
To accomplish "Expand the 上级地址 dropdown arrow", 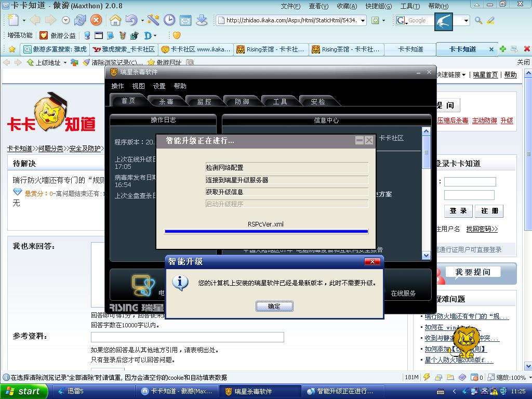I will coord(65,62).
